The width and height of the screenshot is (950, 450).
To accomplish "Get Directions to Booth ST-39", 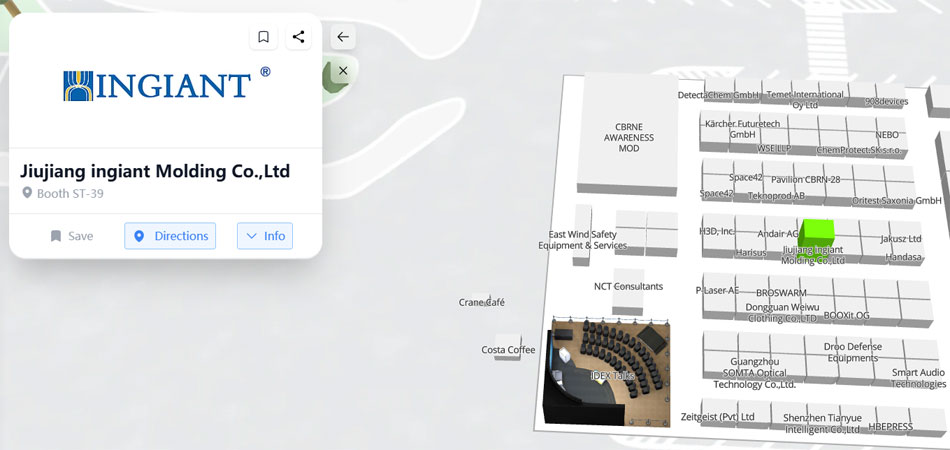I will coord(170,236).
